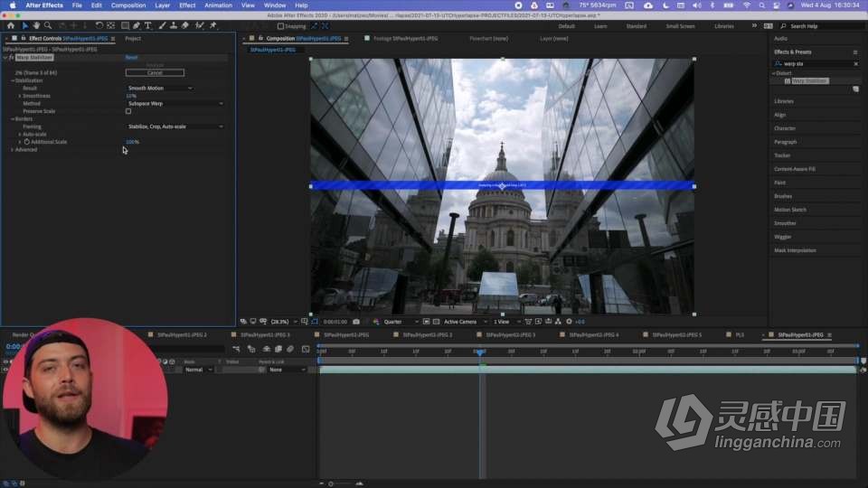The width and height of the screenshot is (868, 488).
Task: Click the Additional Scale stopwatch icon
Action: click(26, 142)
